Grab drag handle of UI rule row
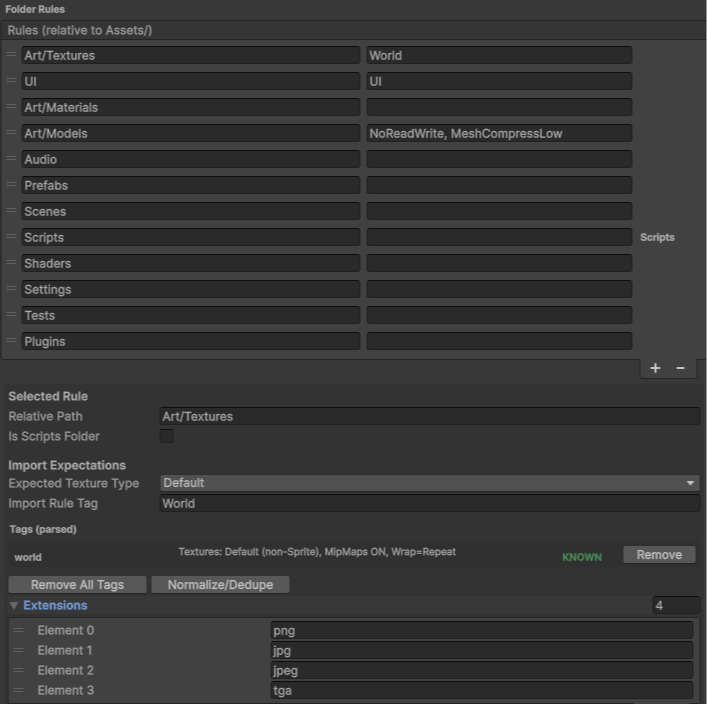 (x=11, y=81)
